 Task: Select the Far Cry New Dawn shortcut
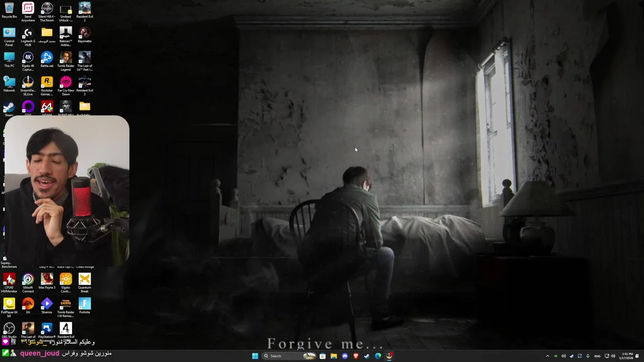coord(65,86)
